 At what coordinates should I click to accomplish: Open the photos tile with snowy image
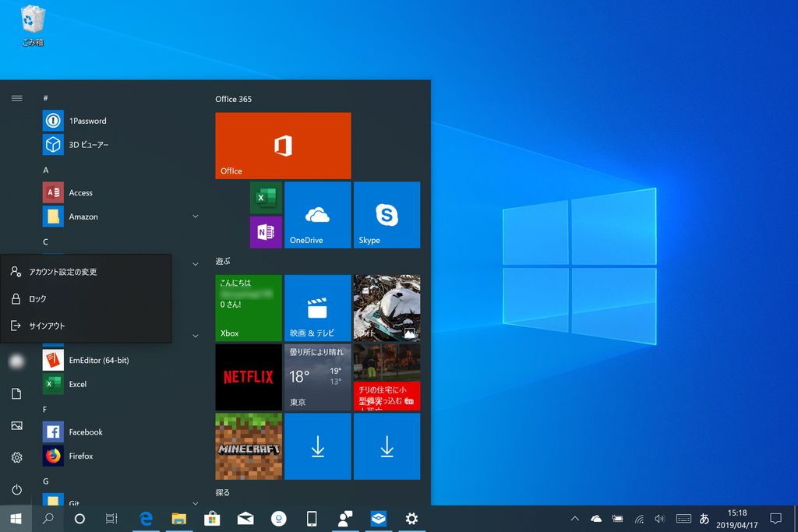tap(387, 308)
